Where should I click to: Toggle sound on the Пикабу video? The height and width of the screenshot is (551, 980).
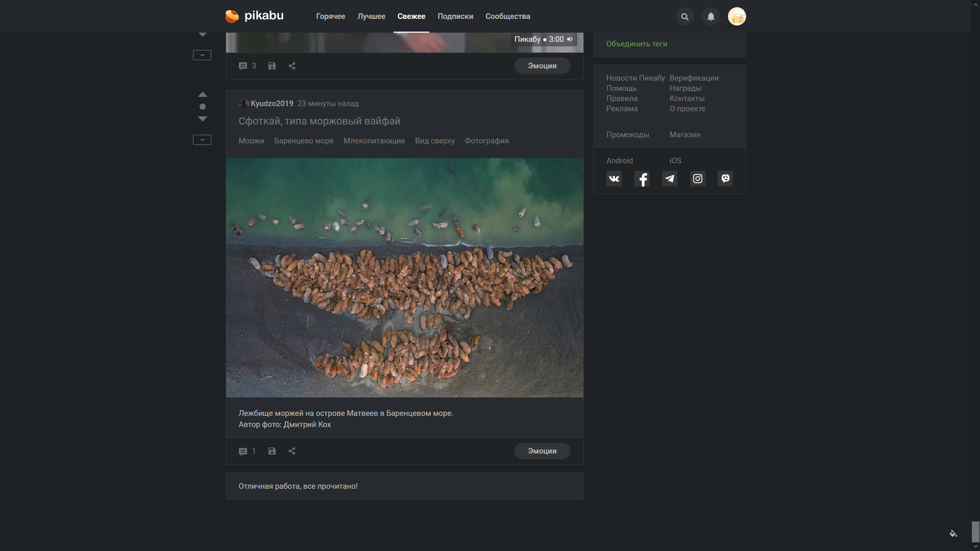point(570,39)
